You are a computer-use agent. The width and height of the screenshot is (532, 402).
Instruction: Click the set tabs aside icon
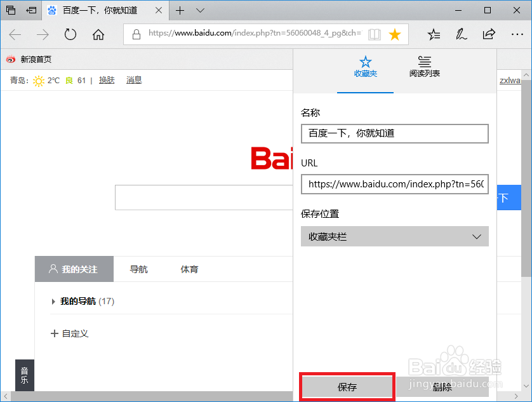31,10
